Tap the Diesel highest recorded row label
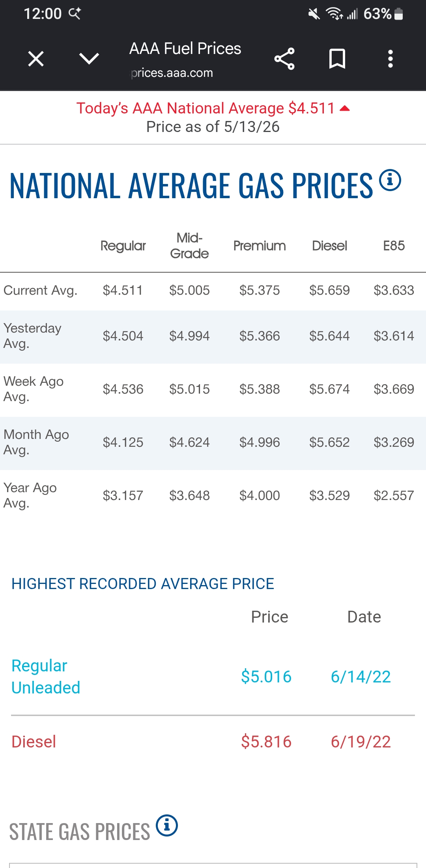This screenshot has width=426, height=868. pyautogui.click(x=34, y=742)
